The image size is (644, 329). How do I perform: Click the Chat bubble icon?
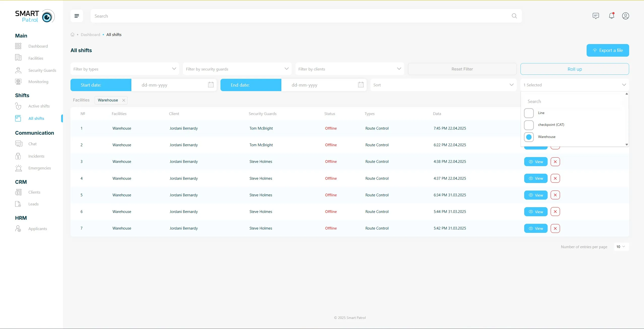click(x=19, y=144)
